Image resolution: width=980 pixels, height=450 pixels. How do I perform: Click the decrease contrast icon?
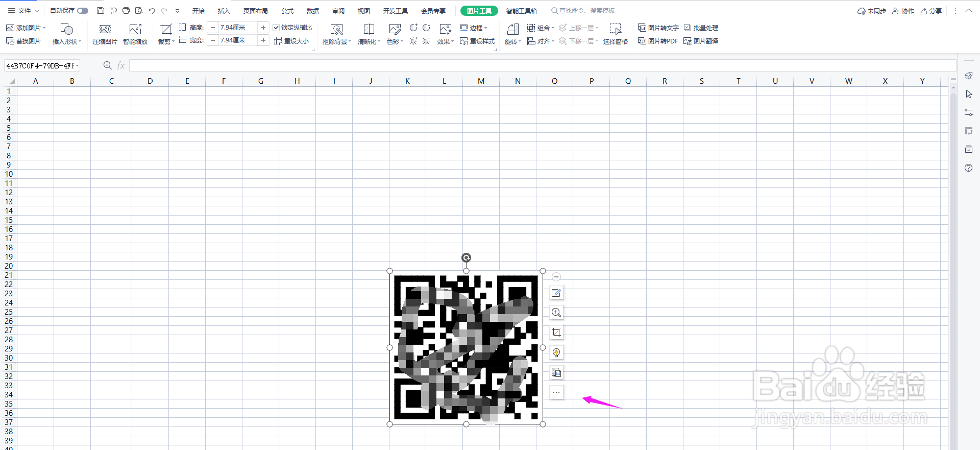coord(426,28)
